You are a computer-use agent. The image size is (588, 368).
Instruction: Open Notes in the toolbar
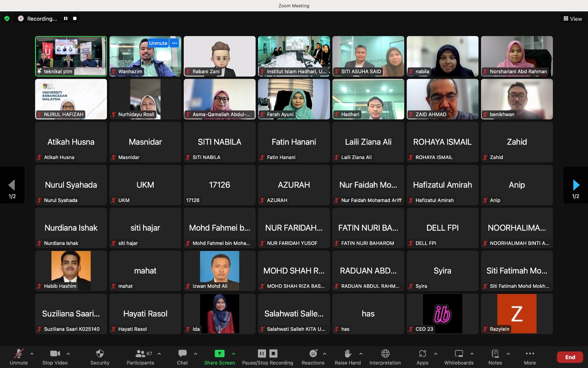pos(495,354)
